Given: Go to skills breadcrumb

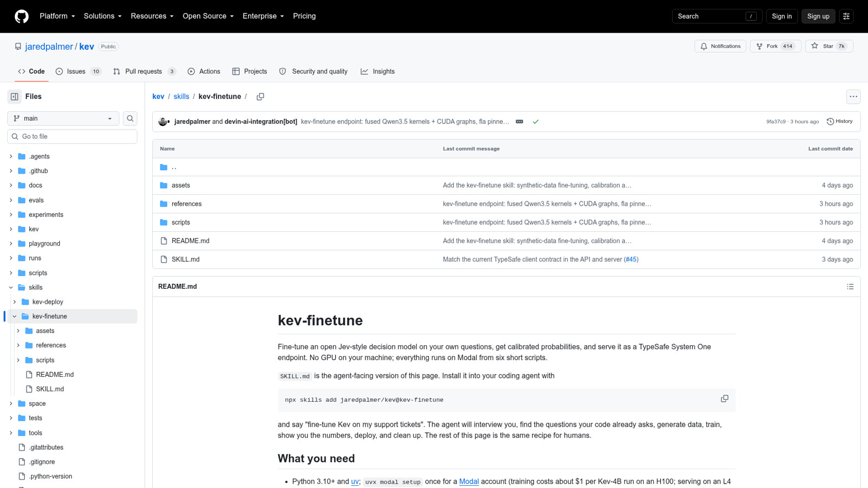Looking at the screenshot, I should click(x=181, y=97).
